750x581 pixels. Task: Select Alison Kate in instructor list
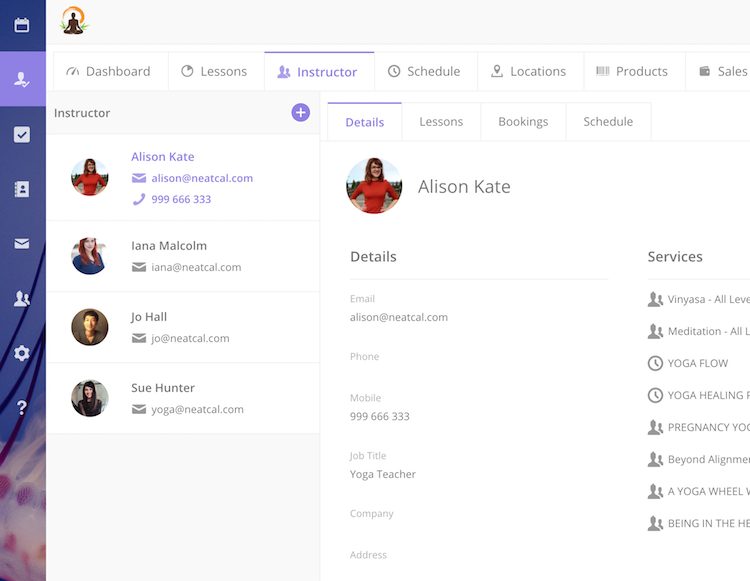pos(183,177)
